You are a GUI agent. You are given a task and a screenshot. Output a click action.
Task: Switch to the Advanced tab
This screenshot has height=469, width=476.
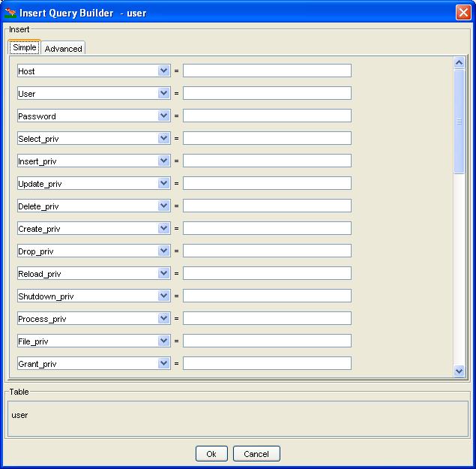pyautogui.click(x=63, y=48)
